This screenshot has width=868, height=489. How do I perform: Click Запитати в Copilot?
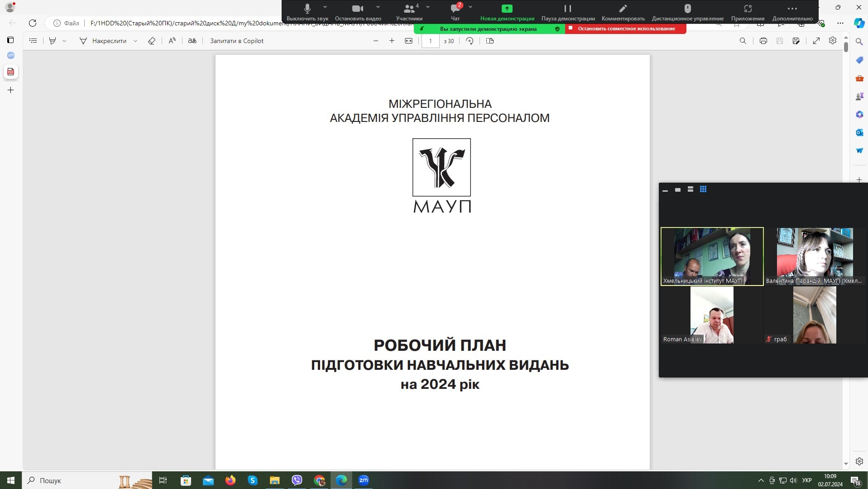pos(237,41)
